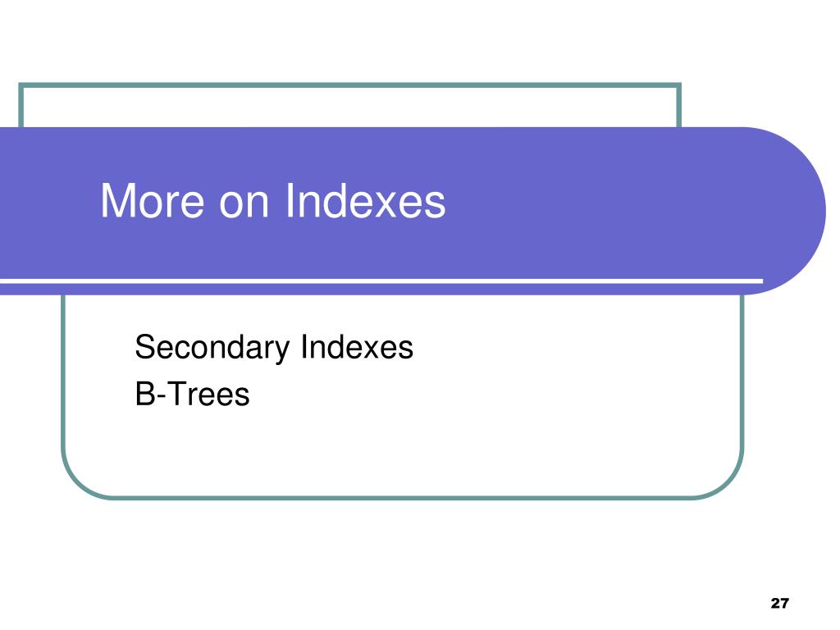Click the word 'Indexes' in the white title

(365, 201)
